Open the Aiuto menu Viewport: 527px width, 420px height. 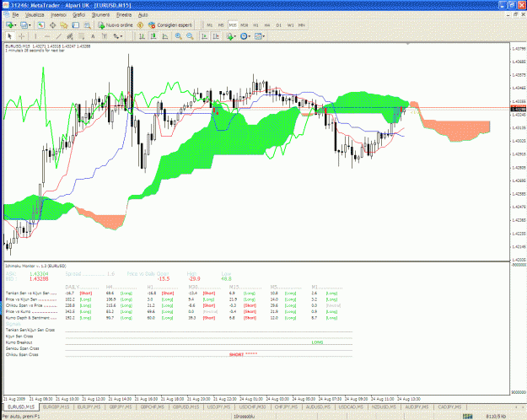(143, 15)
